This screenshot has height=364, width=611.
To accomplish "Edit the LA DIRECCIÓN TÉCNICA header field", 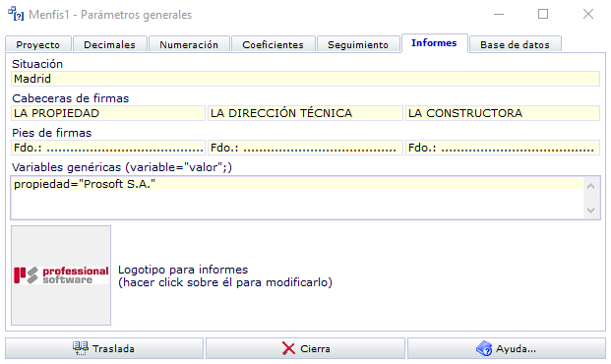I will click(305, 113).
